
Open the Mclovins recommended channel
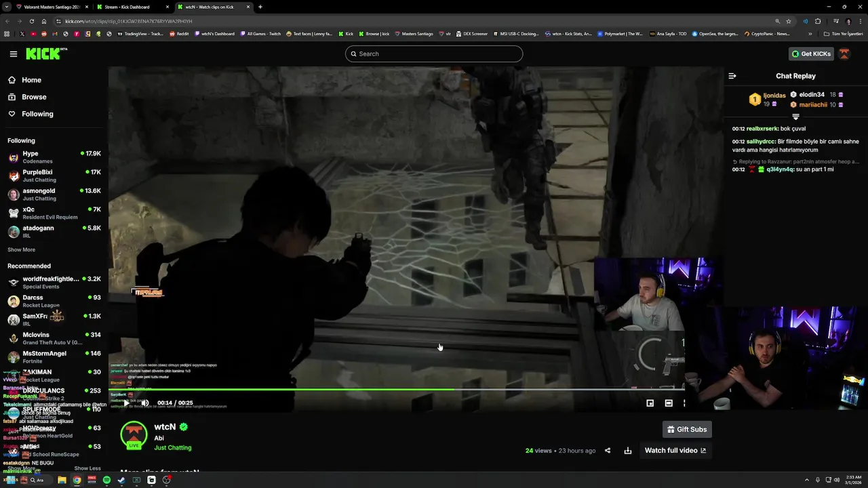point(54,338)
